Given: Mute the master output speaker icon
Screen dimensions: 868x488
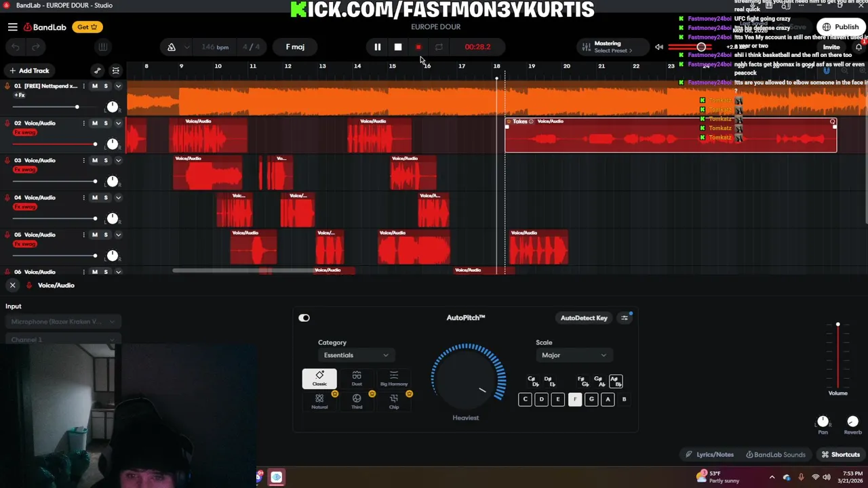Looking at the screenshot, I should (659, 47).
